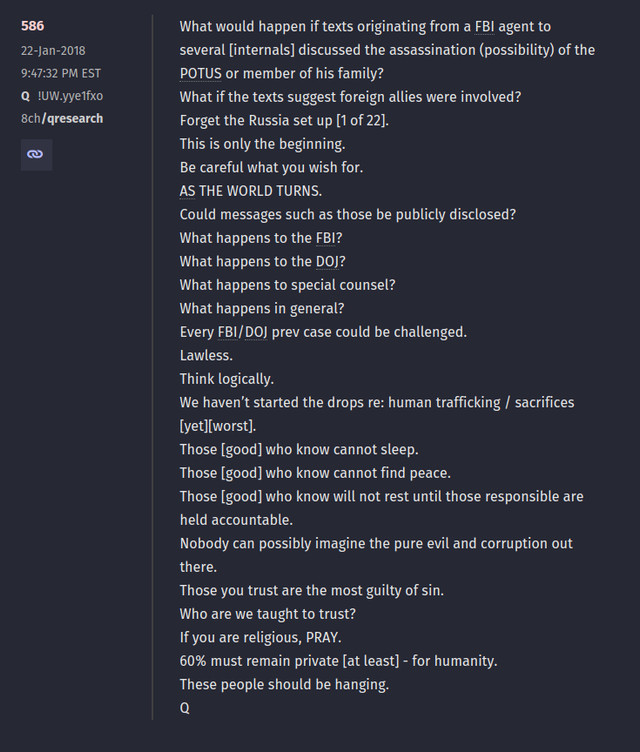Click the bold Q author name
Image resolution: width=640 pixels, height=752 pixels.
[25, 96]
